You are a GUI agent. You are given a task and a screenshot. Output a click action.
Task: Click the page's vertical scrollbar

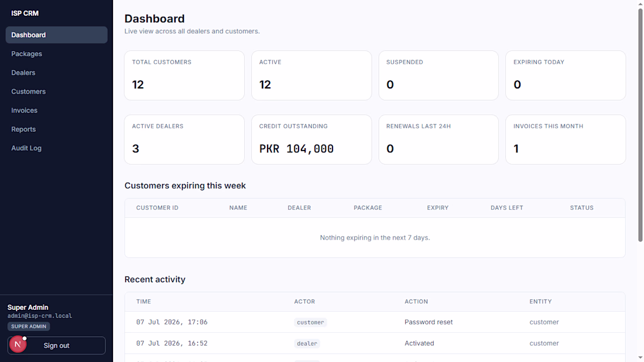pos(640,125)
